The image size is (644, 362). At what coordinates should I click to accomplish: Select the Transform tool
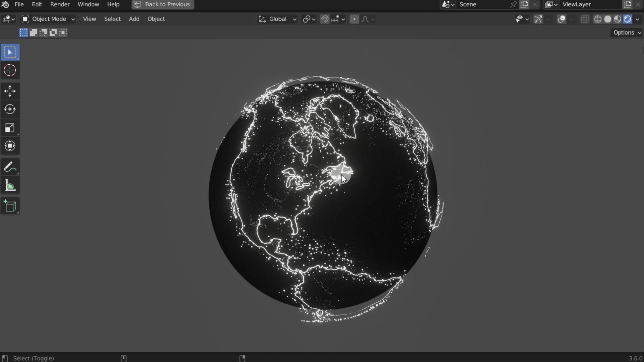(10, 146)
